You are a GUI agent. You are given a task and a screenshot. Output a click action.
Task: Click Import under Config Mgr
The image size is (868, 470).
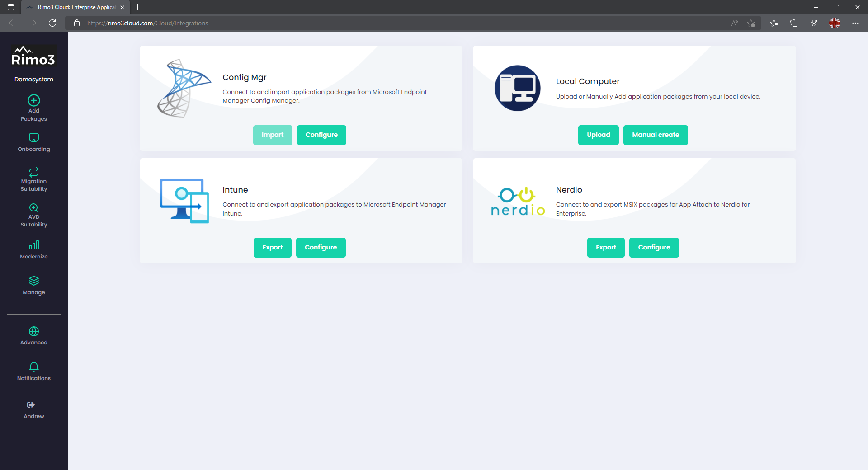[x=273, y=135]
